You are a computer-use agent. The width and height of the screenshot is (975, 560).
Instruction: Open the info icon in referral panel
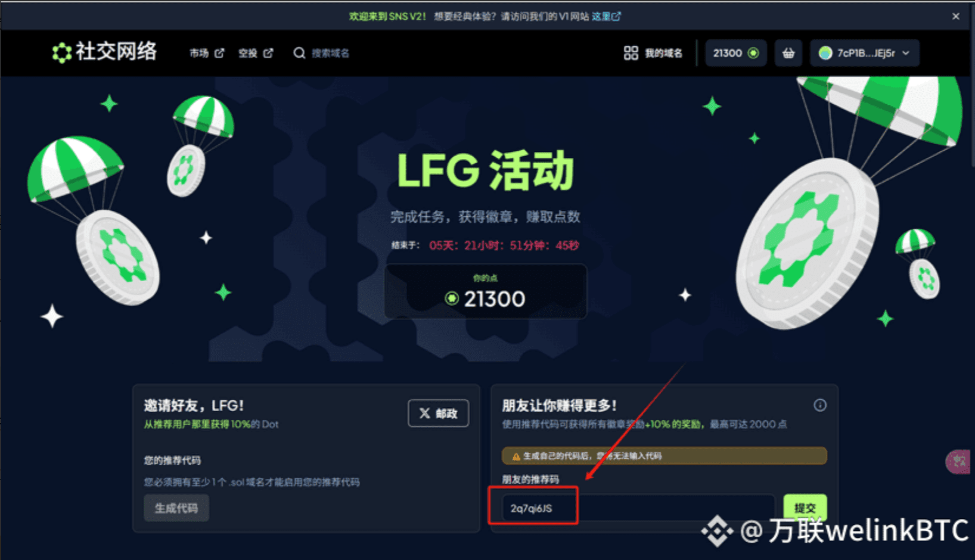[820, 405]
